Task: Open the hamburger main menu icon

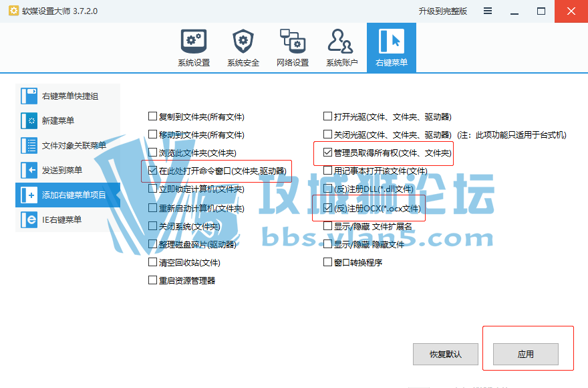Action: coord(488,11)
